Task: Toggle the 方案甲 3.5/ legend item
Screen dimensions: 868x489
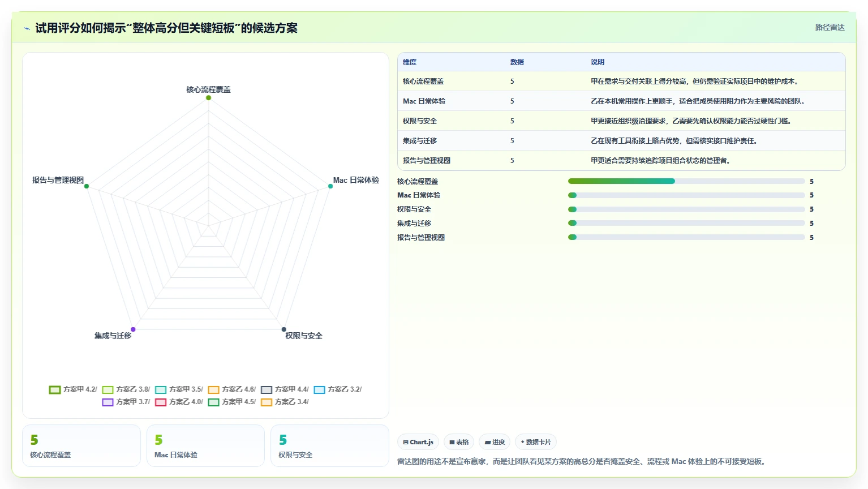Action: [179, 389]
